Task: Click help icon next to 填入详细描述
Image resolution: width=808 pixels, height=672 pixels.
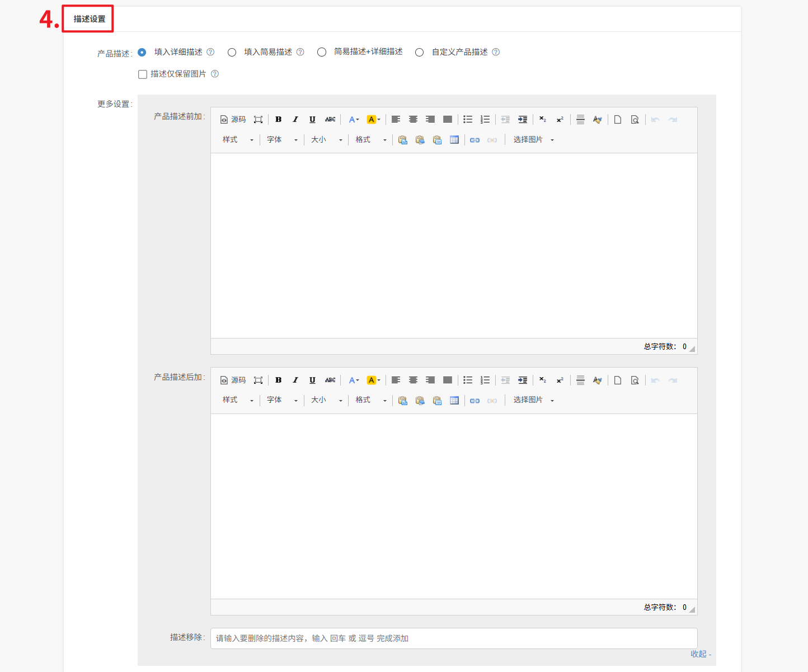Action: click(210, 52)
